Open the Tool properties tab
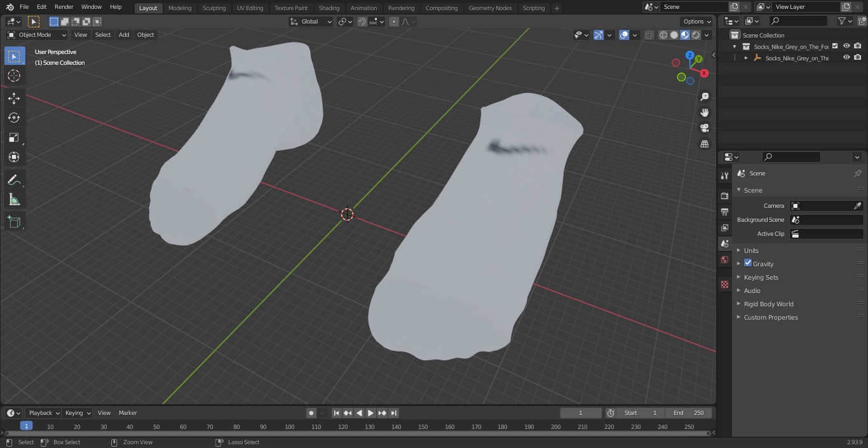Screen dimensions: 868x448 click(724, 175)
